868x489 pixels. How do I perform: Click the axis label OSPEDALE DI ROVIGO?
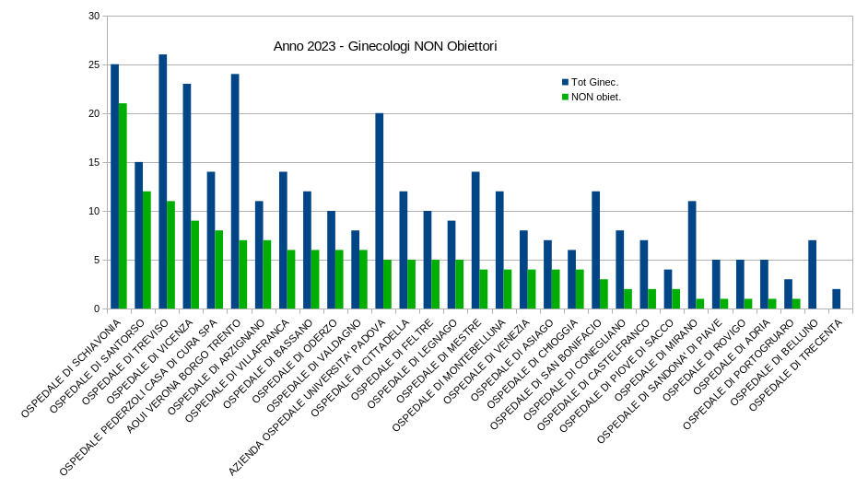(x=704, y=359)
